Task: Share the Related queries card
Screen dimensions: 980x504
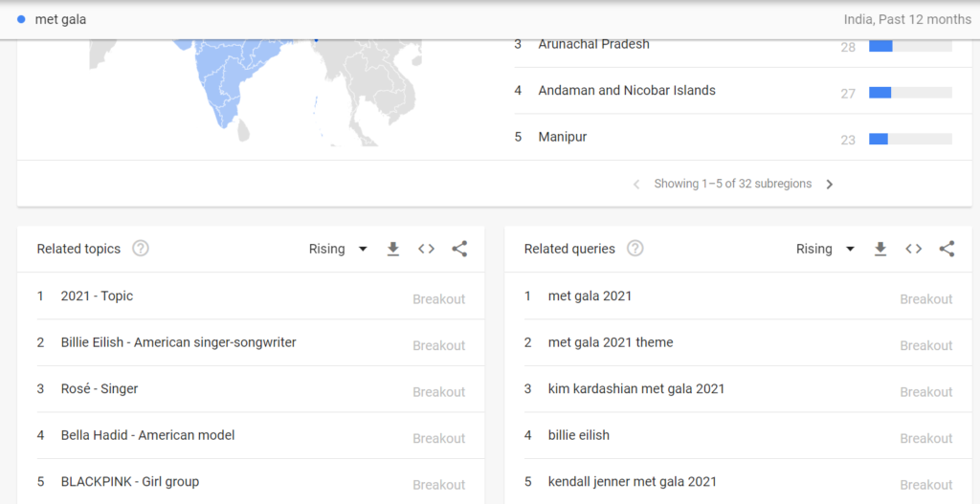Action: 947,250
